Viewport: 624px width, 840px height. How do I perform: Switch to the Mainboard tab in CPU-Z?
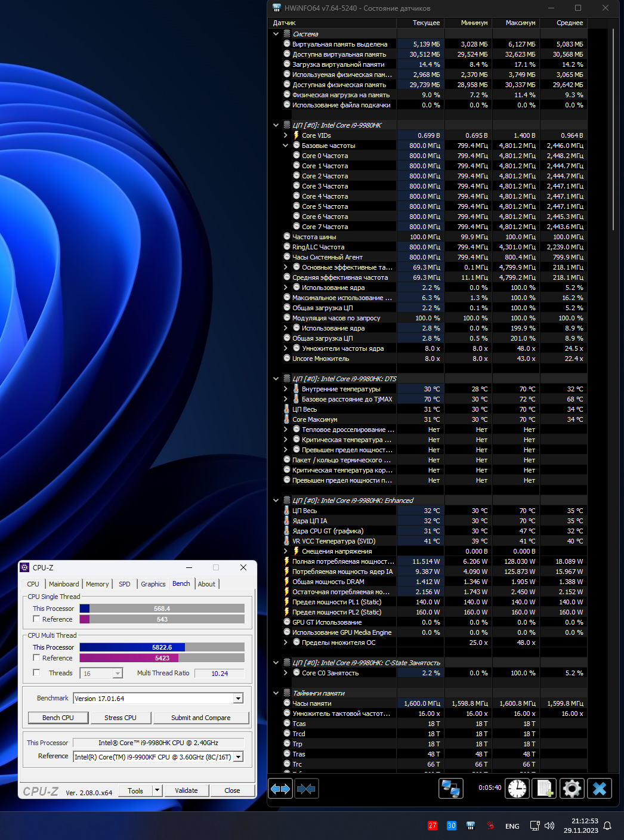point(63,584)
